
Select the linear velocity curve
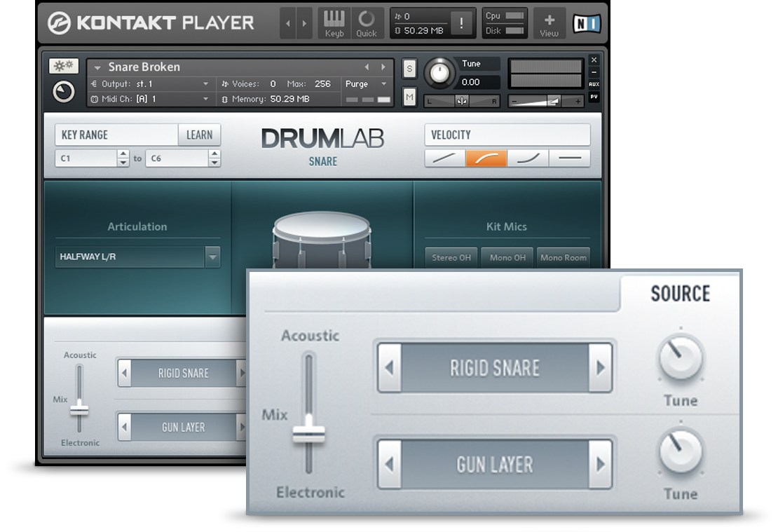pos(444,158)
